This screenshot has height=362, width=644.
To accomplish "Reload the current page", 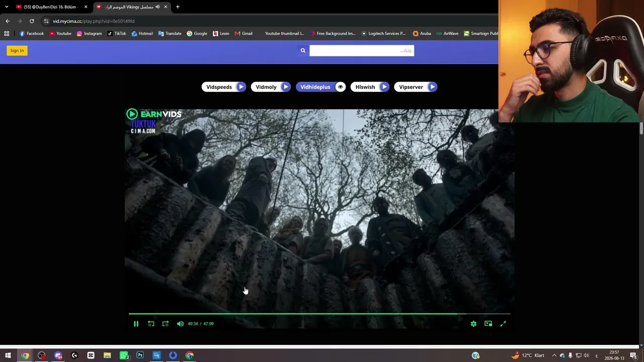I will [32, 21].
